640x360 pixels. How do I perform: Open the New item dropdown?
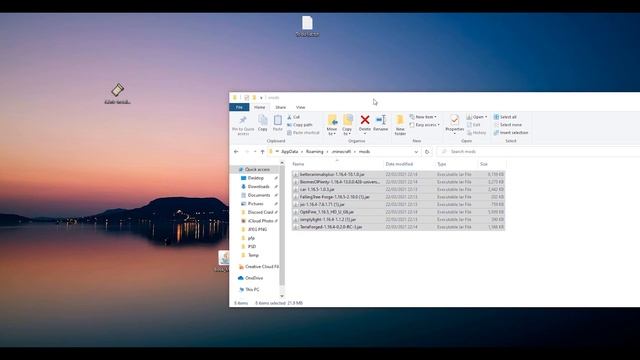point(424,117)
